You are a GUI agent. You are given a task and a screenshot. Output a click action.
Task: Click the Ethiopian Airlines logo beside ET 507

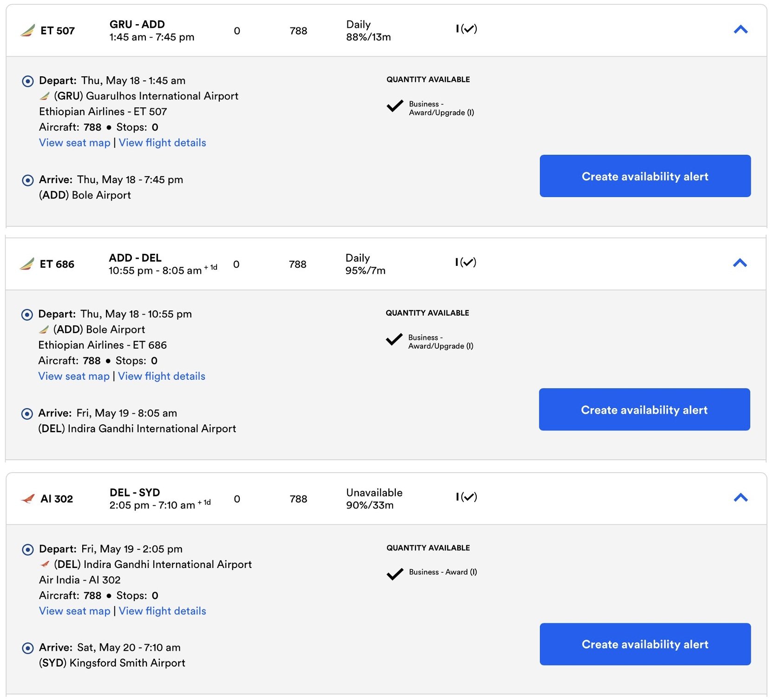[x=27, y=31]
